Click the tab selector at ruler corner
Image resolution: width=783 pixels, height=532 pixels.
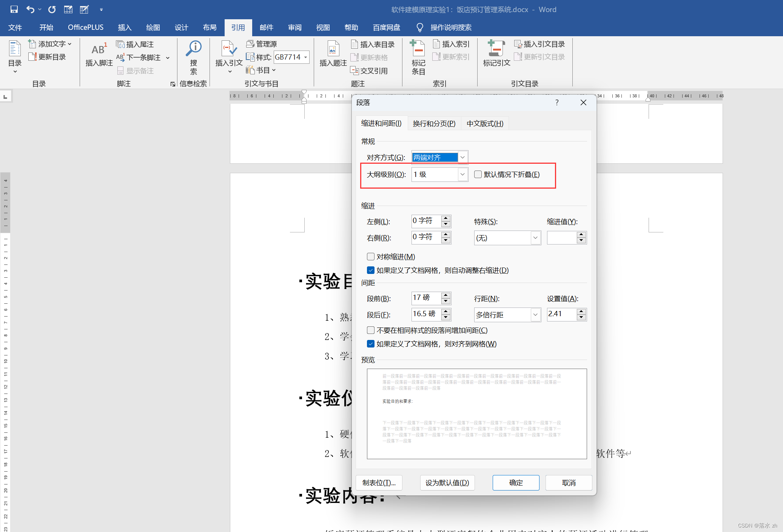pyautogui.click(x=5, y=97)
